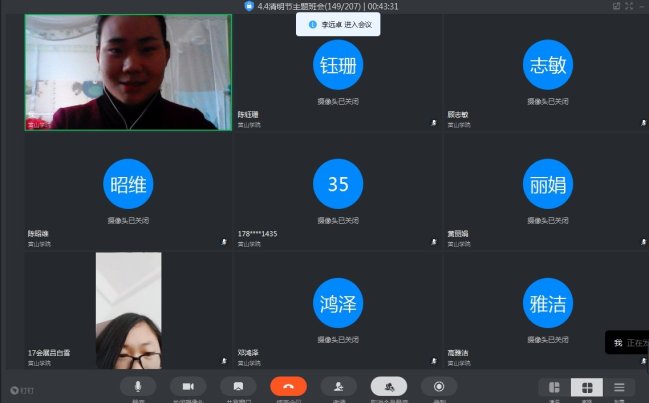Click the 鸿泽 participant avatar

(337, 304)
